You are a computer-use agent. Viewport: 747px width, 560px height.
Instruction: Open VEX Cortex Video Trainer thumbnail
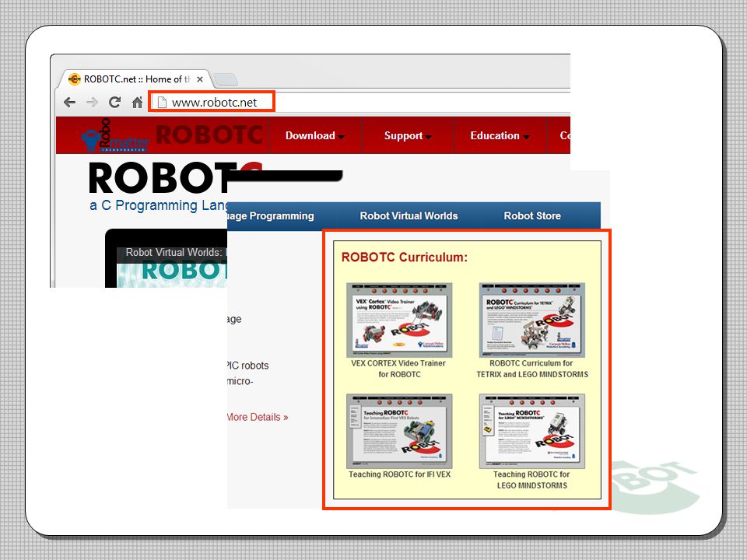point(399,320)
